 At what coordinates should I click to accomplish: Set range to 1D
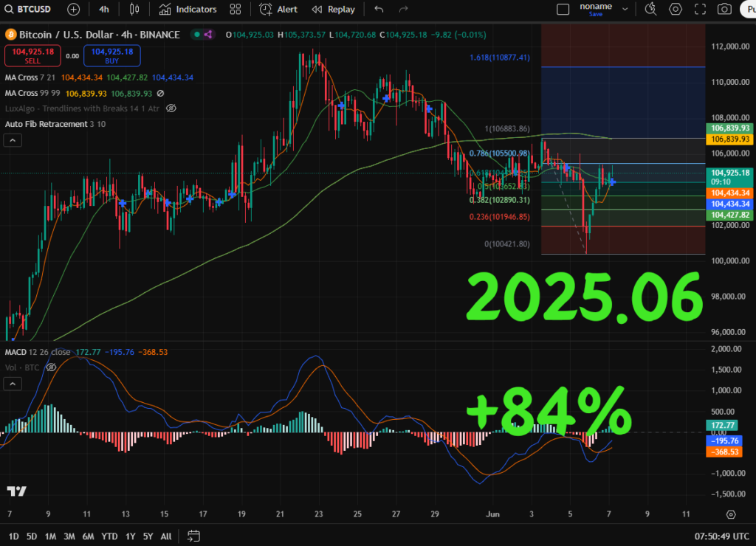pyautogui.click(x=13, y=536)
